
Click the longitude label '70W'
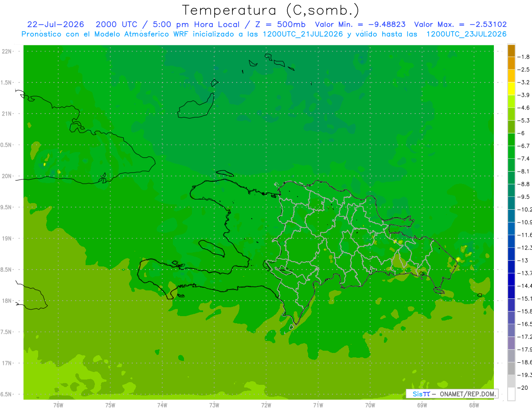click(370, 405)
